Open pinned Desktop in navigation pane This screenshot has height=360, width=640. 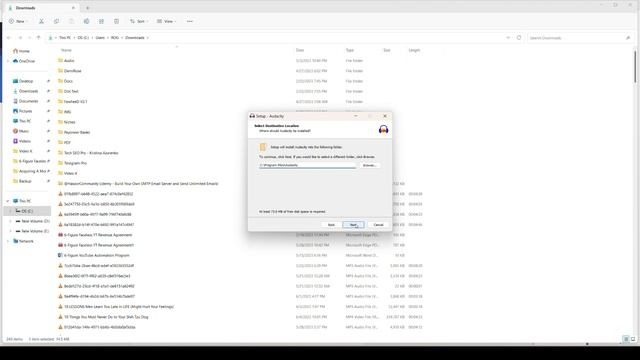[x=26, y=81]
